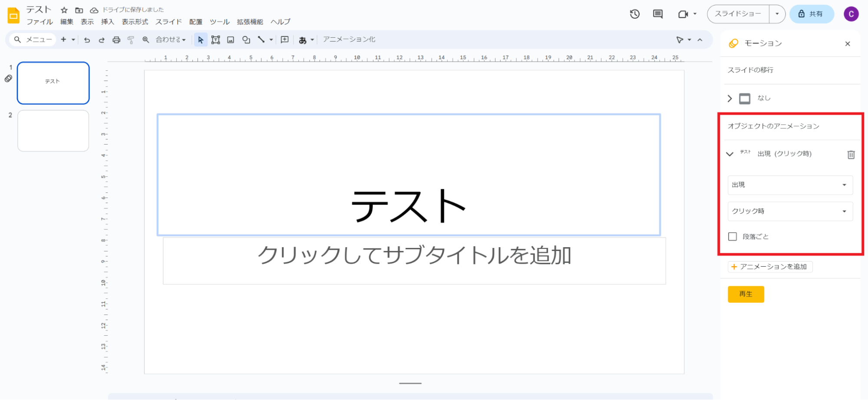Click the yellow 再生 button
This screenshot has height=400, width=868.
point(746,294)
